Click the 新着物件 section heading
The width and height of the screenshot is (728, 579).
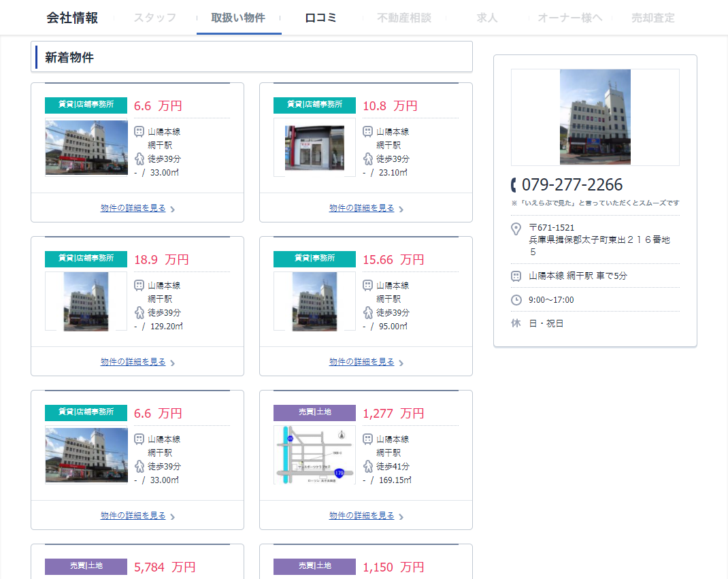point(69,58)
